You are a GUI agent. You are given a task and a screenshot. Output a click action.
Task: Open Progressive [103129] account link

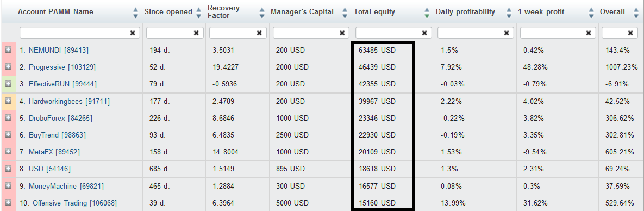62,67
